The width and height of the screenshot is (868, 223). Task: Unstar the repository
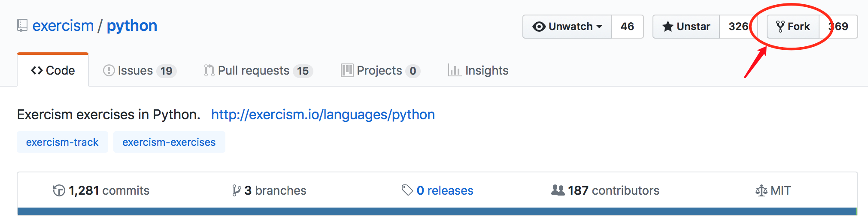coord(686,27)
